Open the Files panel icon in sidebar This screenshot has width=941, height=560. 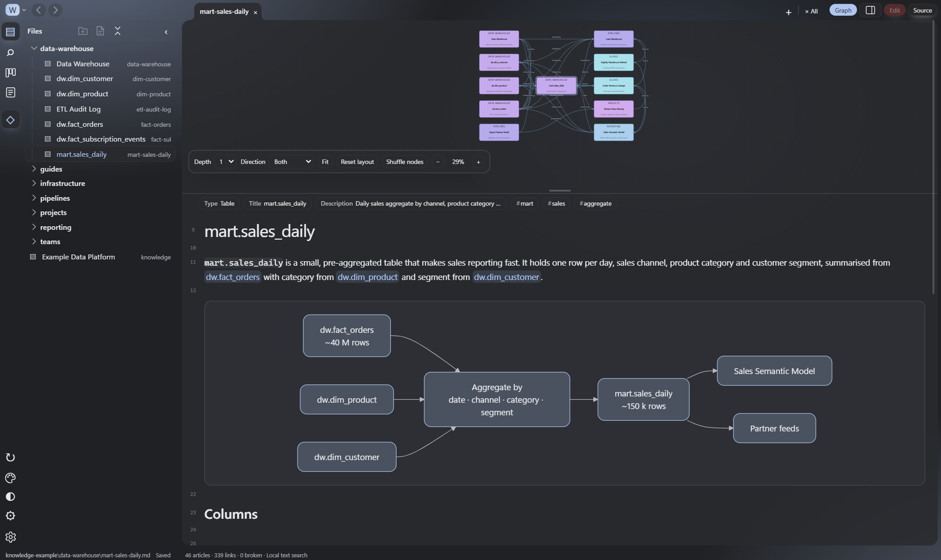[10, 32]
